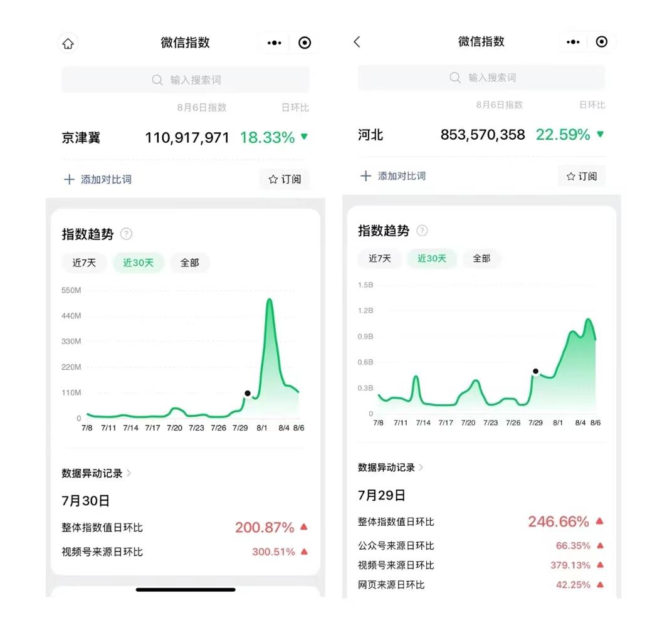Viewport: 672px width, 638px height.
Task: Open help icon next to 指数趋势 for 京津冀
Action: [x=127, y=234]
